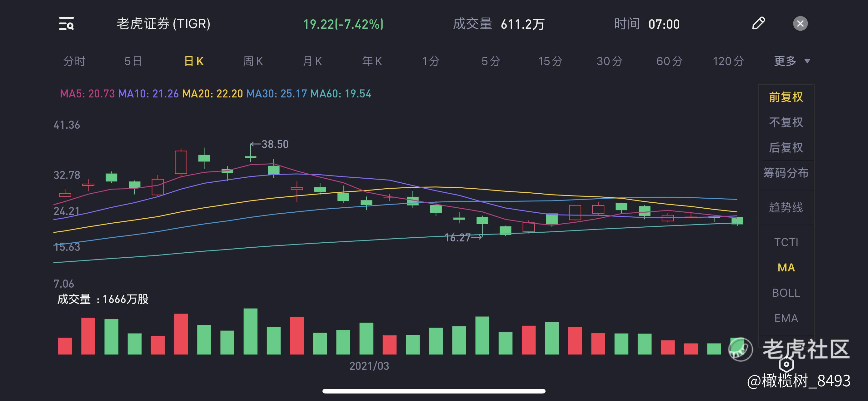Viewport: 868px width, 401px height.
Task: Toggle the BOLL indicator
Action: [x=786, y=293]
